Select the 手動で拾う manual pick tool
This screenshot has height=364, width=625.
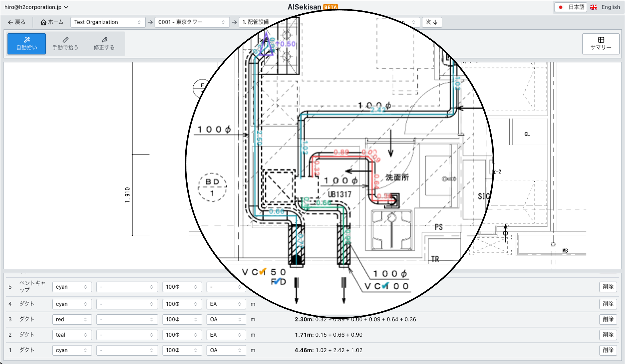65,44
